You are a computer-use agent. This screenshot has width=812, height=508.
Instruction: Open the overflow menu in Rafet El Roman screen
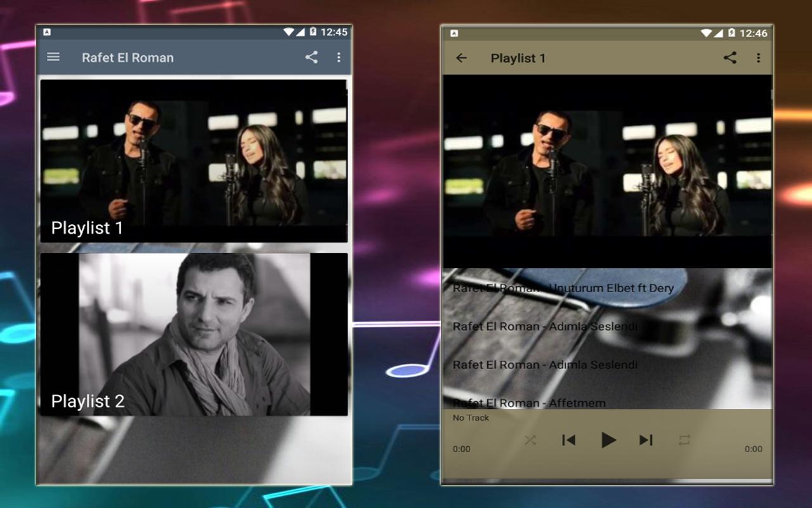click(339, 57)
